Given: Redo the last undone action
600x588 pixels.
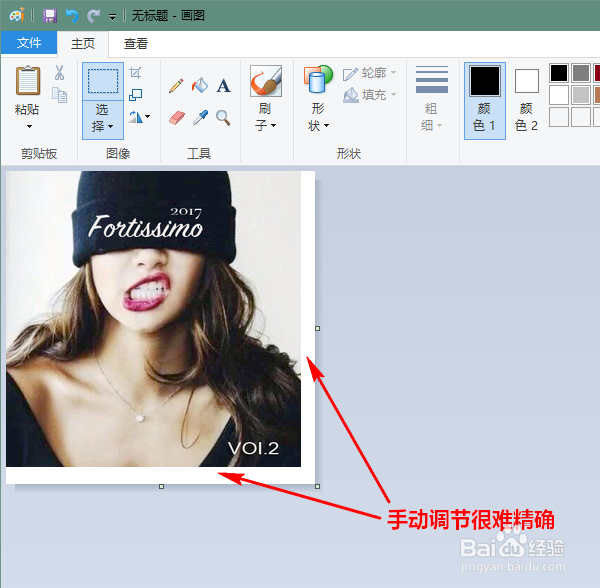Looking at the screenshot, I should coord(93,16).
